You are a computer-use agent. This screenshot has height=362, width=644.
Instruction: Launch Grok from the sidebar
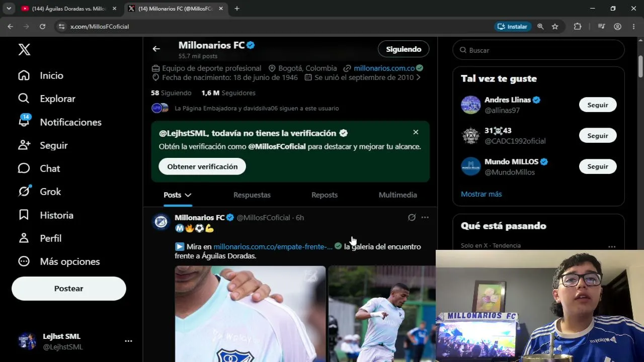point(39,192)
